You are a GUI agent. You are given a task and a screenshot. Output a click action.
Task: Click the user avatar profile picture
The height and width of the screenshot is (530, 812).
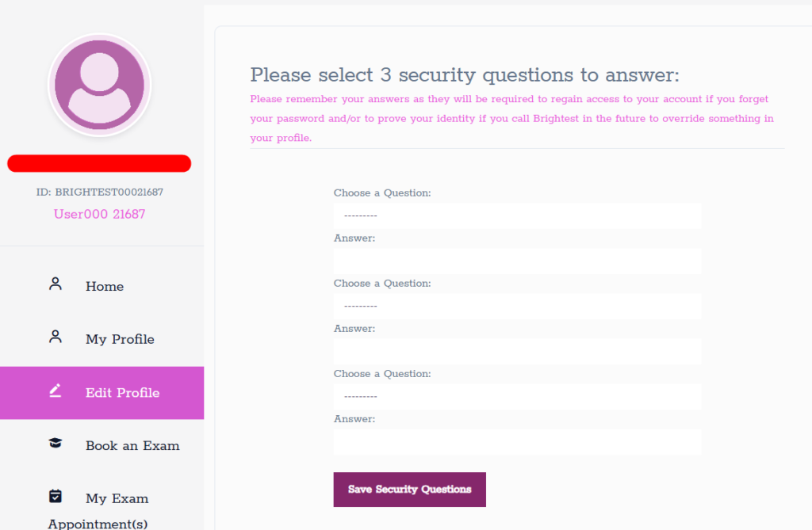[x=100, y=85]
